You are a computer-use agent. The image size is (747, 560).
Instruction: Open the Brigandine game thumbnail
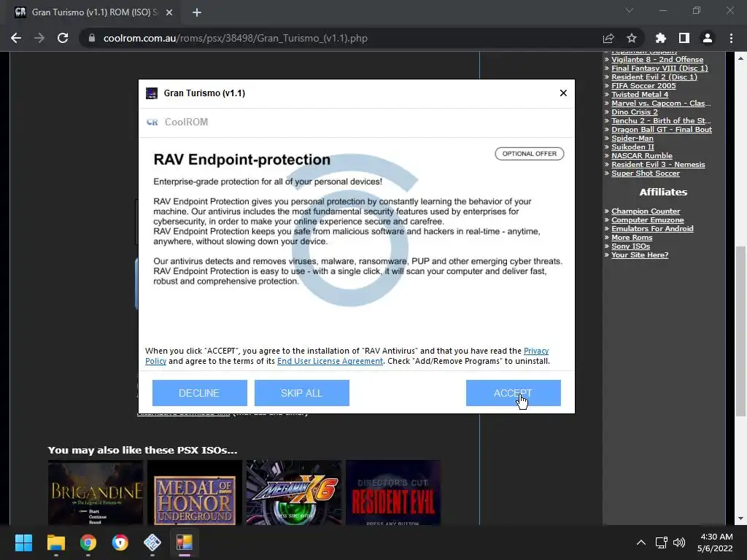[x=96, y=492]
